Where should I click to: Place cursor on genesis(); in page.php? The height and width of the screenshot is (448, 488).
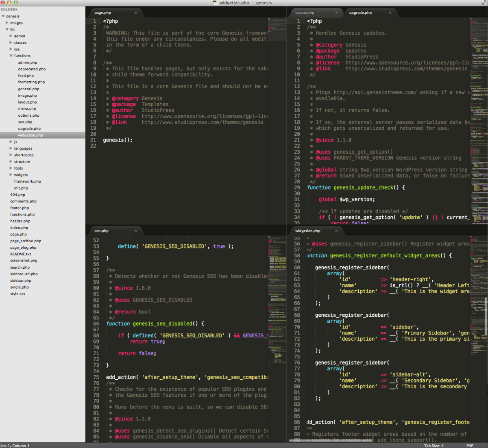point(118,140)
